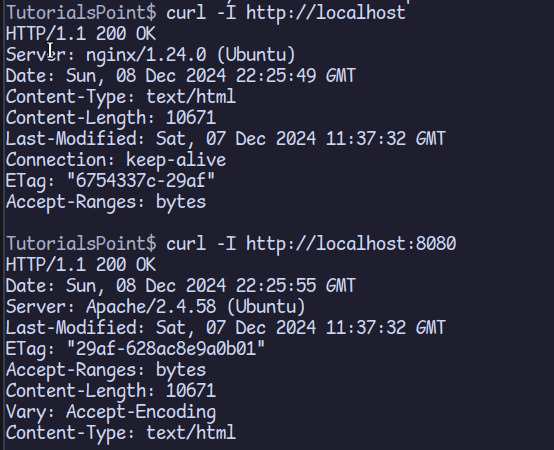This screenshot has height=450, width=554.
Task: Click the second TutorialsPoint$ prompt
Action: coord(81,244)
